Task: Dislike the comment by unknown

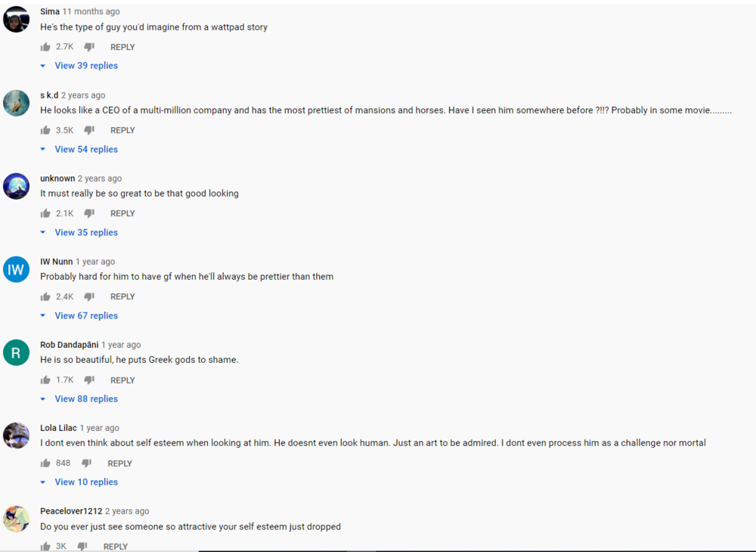Action: [89, 213]
